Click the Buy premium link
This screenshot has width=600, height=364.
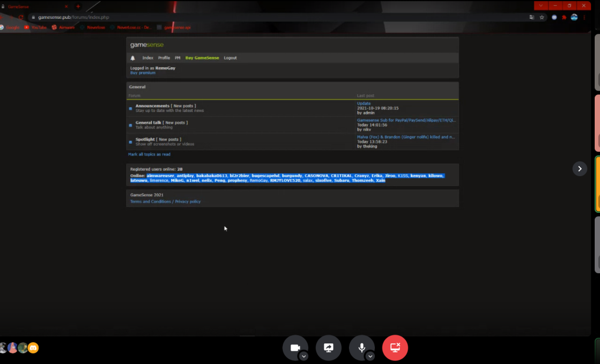[143, 72]
